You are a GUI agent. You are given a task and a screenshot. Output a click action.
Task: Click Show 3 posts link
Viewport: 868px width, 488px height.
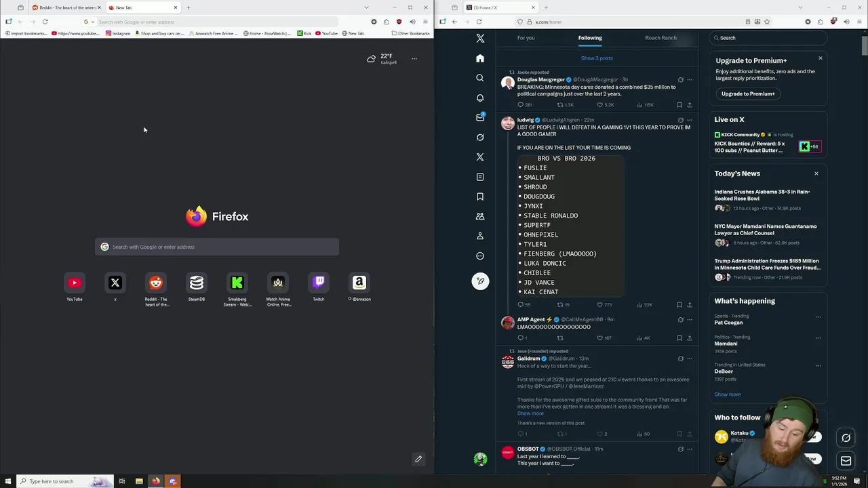coord(597,58)
